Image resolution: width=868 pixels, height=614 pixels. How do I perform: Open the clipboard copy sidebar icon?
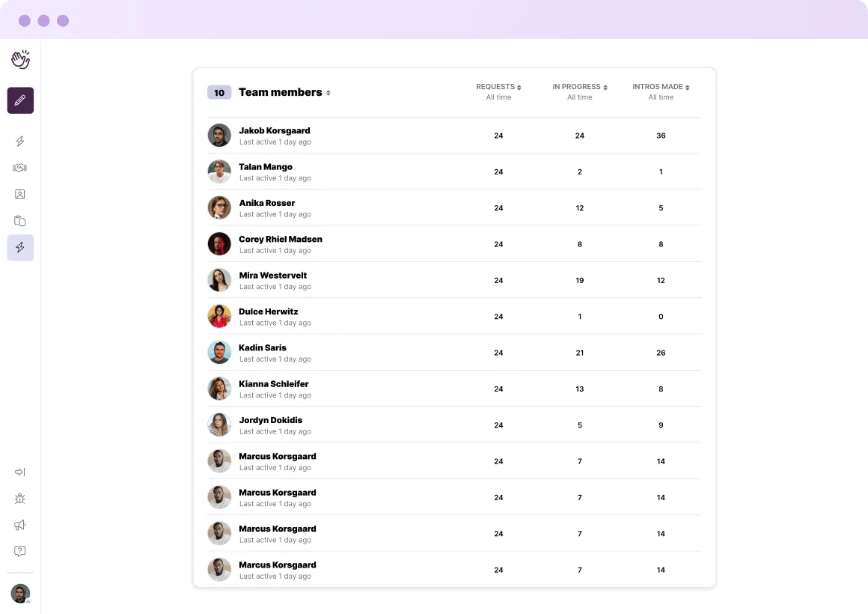click(x=20, y=221)
